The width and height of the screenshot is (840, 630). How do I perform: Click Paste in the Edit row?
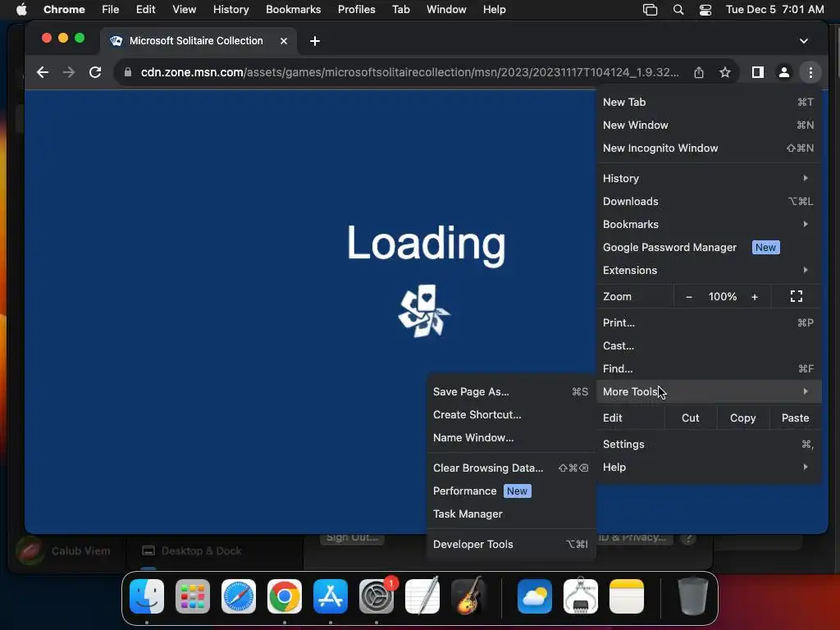[x=795, y=418]
